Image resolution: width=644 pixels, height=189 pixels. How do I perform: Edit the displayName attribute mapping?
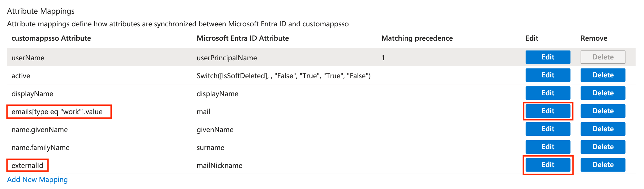[548, 93]
